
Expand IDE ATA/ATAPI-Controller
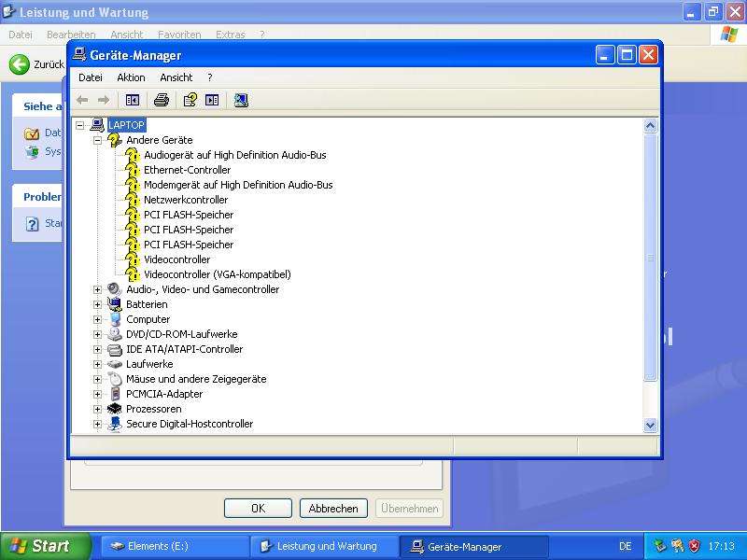coord(98,349)
